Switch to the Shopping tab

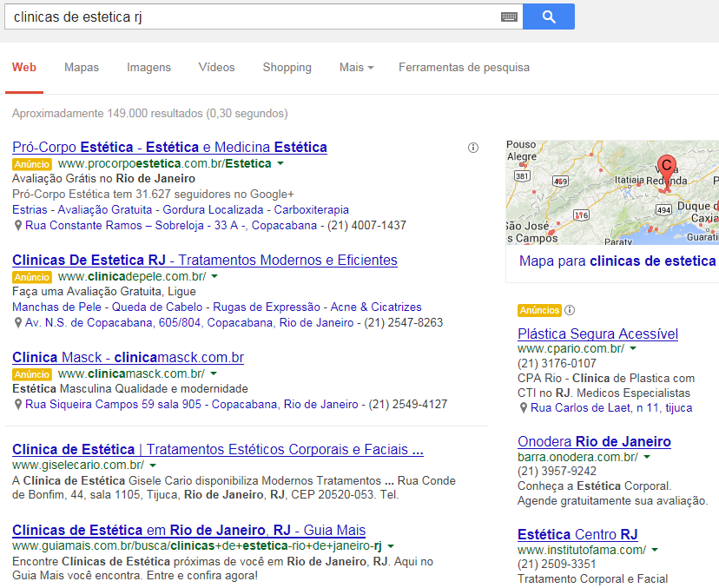tap(287, 68)
